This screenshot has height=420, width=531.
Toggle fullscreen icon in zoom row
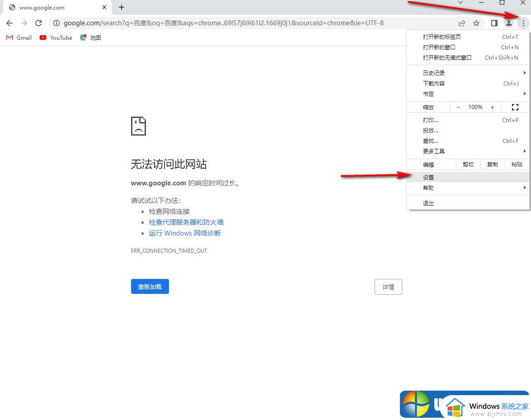click(x=515, y=107)
